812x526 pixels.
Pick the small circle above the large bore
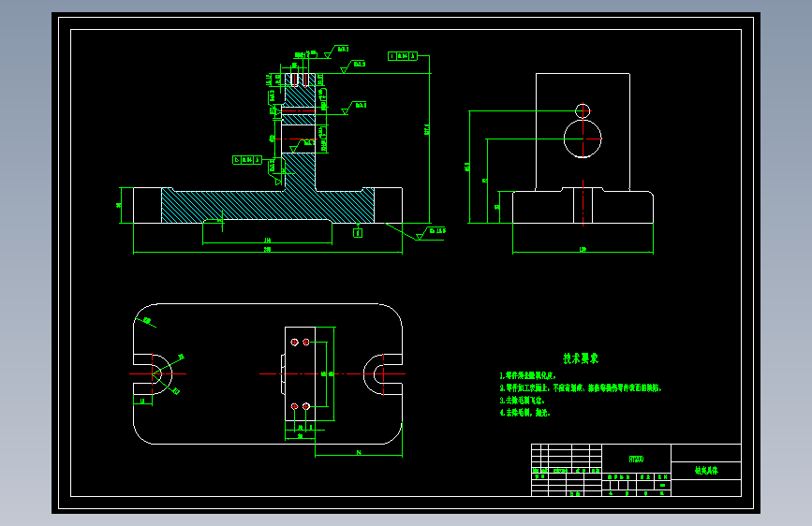pyautogui.click(x=583, y=110)
